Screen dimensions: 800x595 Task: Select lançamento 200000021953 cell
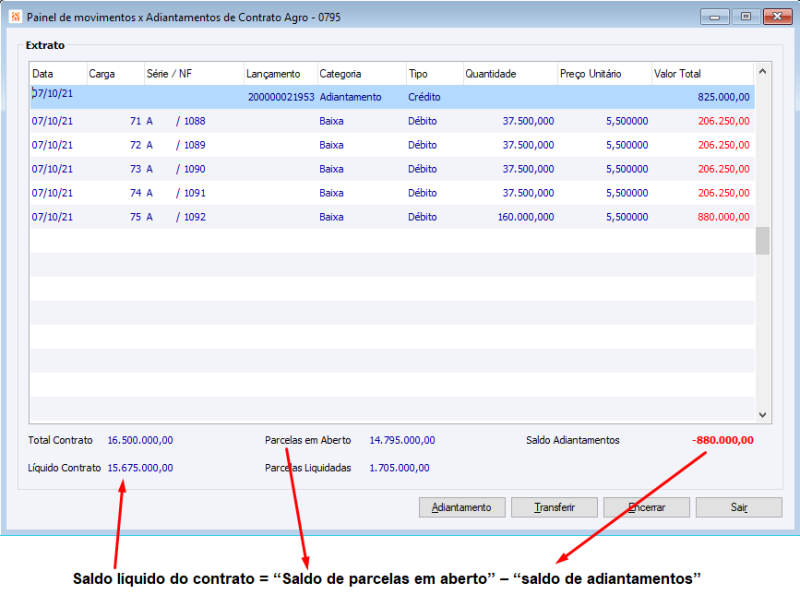281,97
